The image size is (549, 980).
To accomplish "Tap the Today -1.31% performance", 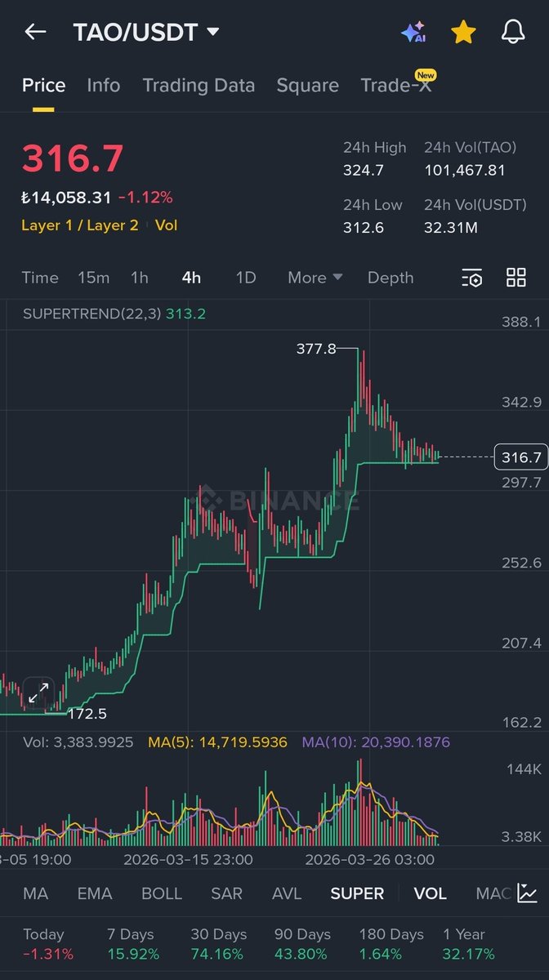I will (x=48, y=944).
